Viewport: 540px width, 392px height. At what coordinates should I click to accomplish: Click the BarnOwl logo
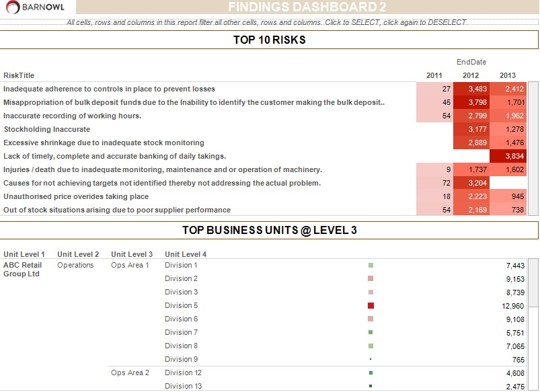coord(38,7)
